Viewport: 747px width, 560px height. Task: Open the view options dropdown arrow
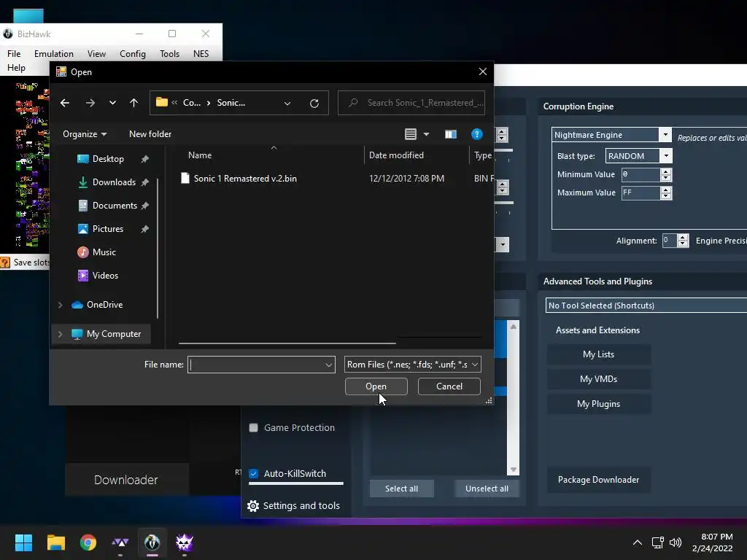426,134
